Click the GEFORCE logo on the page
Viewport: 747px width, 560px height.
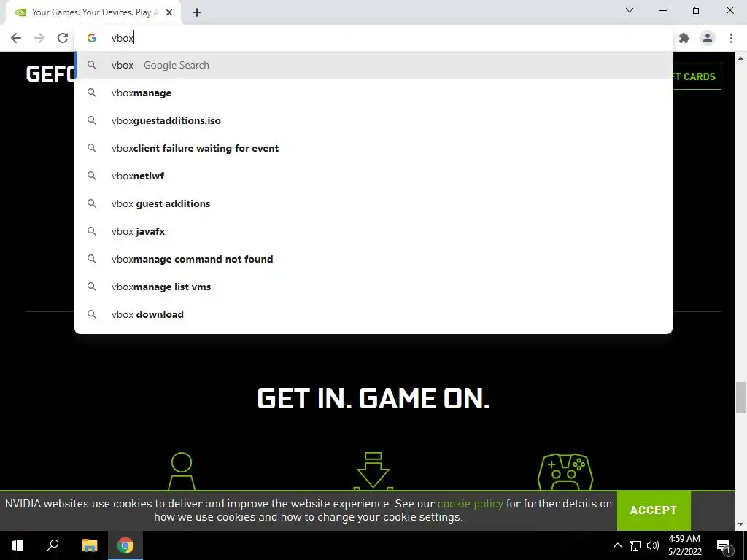click(50, 74)
